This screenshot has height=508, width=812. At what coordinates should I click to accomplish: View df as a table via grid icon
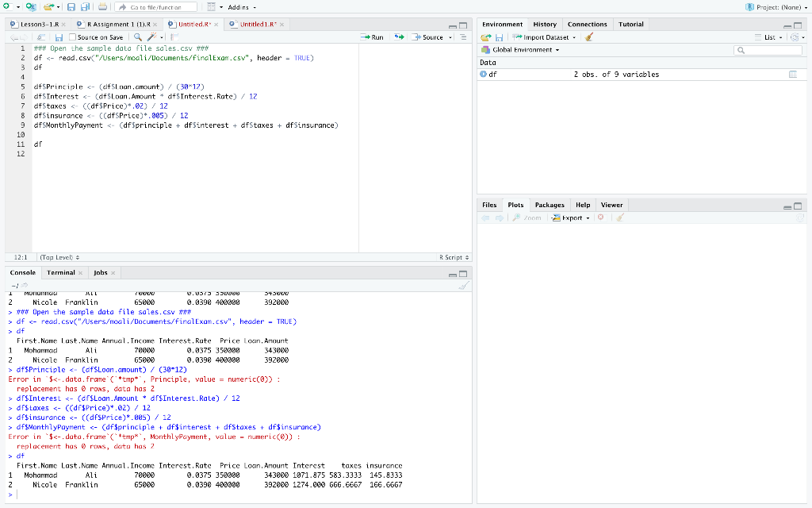point(791,75)
